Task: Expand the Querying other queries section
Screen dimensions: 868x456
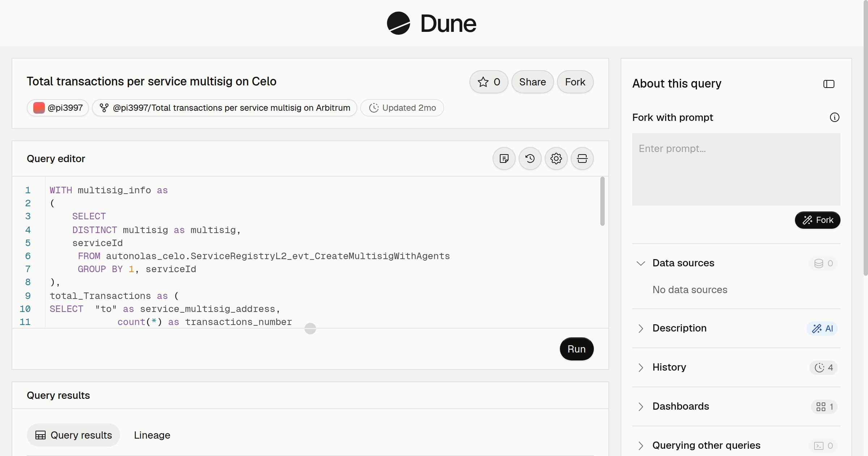Action: [641, 446]
